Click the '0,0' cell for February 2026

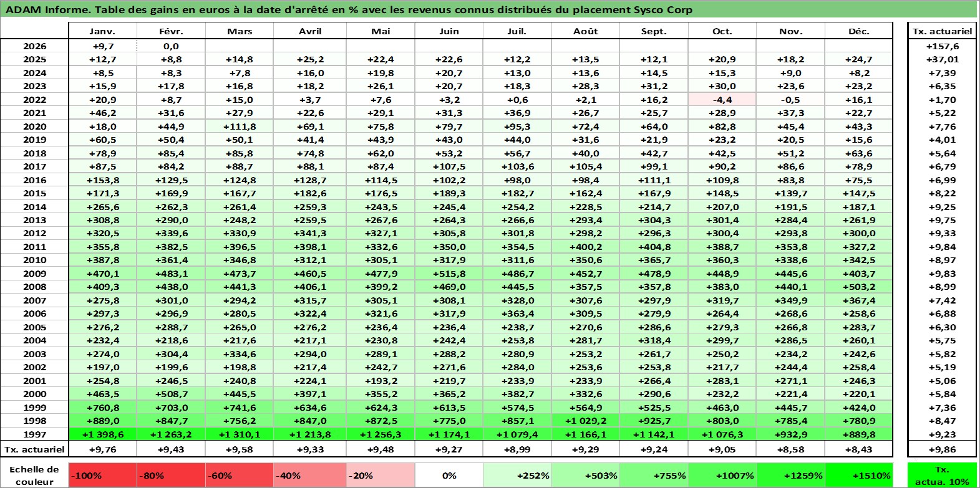click(x=171, y=46)
